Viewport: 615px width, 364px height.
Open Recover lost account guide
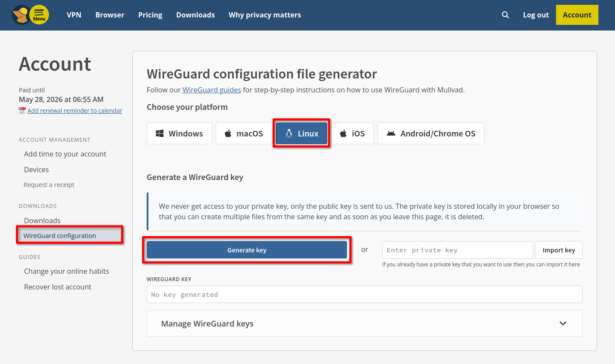click(x=58, y=287)
